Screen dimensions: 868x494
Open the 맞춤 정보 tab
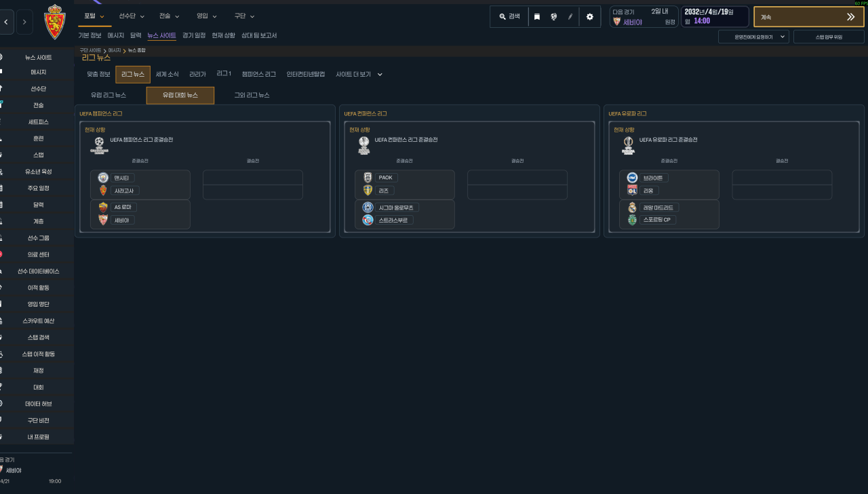tap(98, 74)
